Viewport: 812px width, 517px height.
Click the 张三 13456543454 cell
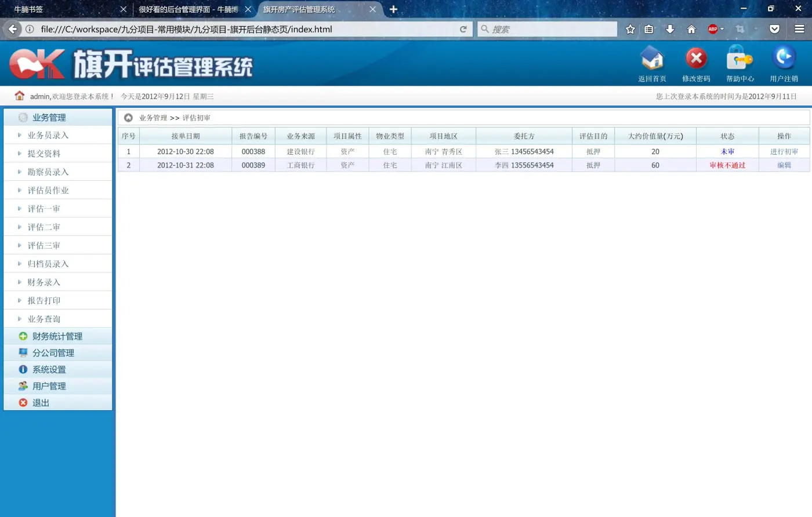[524, 152]
